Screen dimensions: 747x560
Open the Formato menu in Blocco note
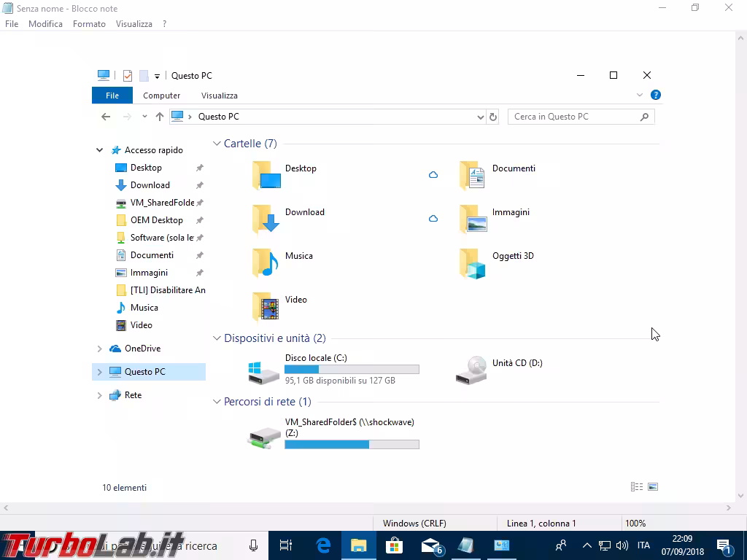pyautogui.click(x=89, y=24)
